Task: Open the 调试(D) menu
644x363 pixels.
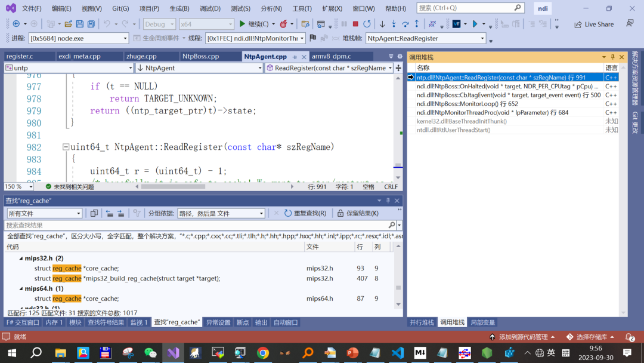Action: (x=210, y=8)
